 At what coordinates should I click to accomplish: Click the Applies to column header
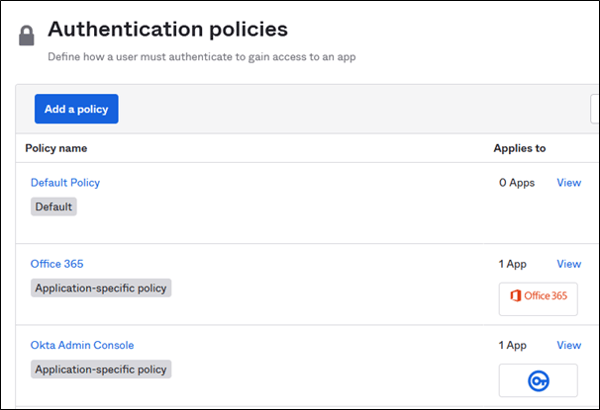519,148
